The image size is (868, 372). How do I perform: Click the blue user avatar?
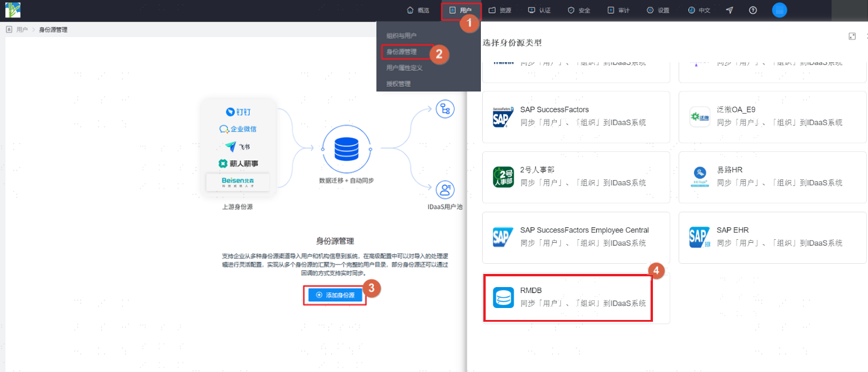pos(780,10)
